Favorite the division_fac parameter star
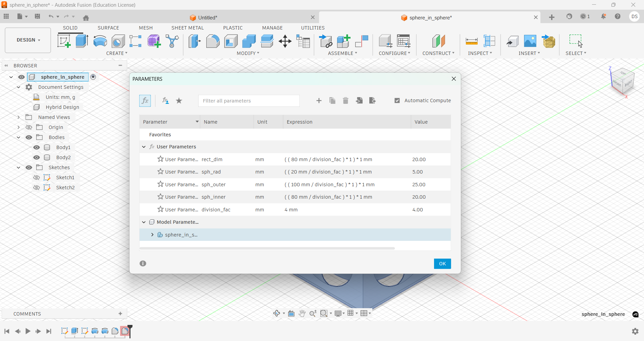Image resolution: width=644 pixels, height=341 pixels. [x=161, y=209]
